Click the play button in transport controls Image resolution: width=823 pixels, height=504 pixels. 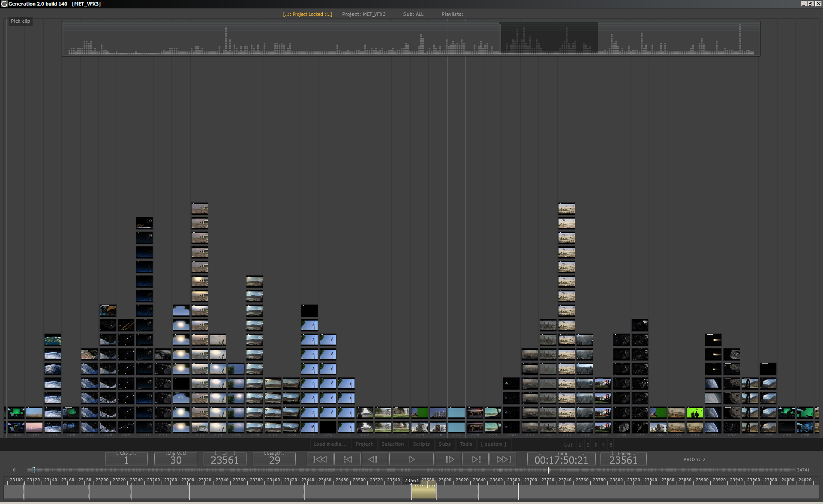(x=411, y=459)
